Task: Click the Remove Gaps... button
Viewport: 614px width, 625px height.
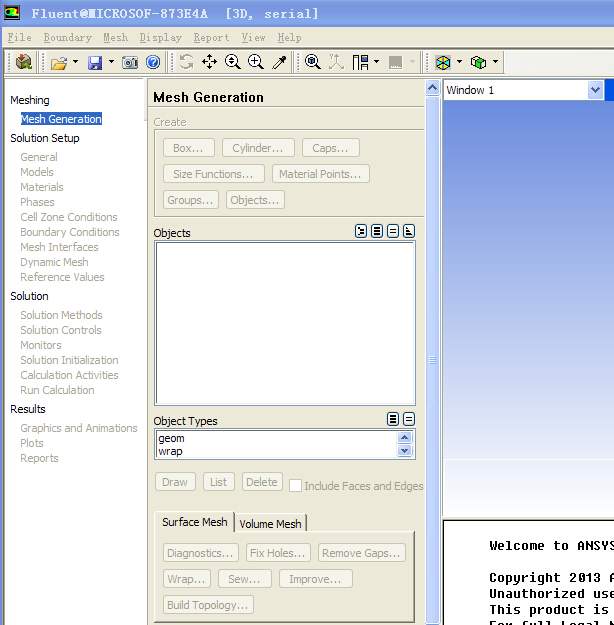Action: point(361,553)
